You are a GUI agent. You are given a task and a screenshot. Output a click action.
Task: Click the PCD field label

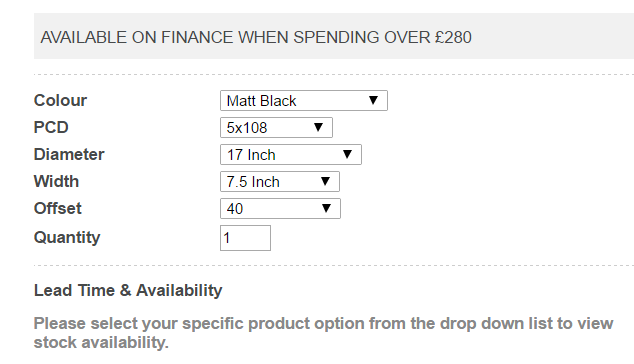tap(51, 127)
